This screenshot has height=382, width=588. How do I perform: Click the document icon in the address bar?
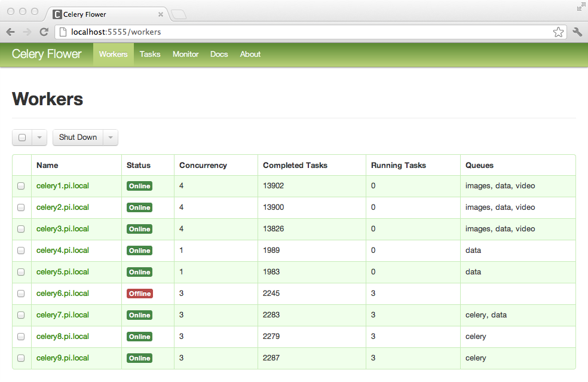(63, 32)
